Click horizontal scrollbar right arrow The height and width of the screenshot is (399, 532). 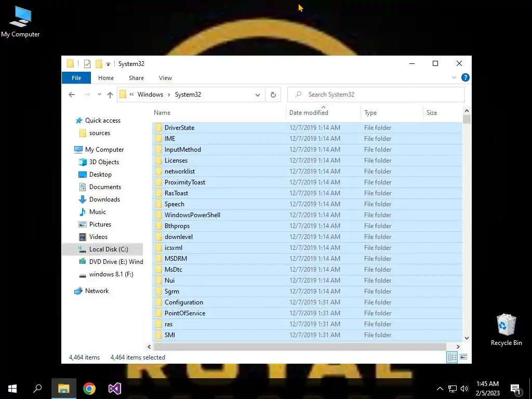click(x=458, y=347)
